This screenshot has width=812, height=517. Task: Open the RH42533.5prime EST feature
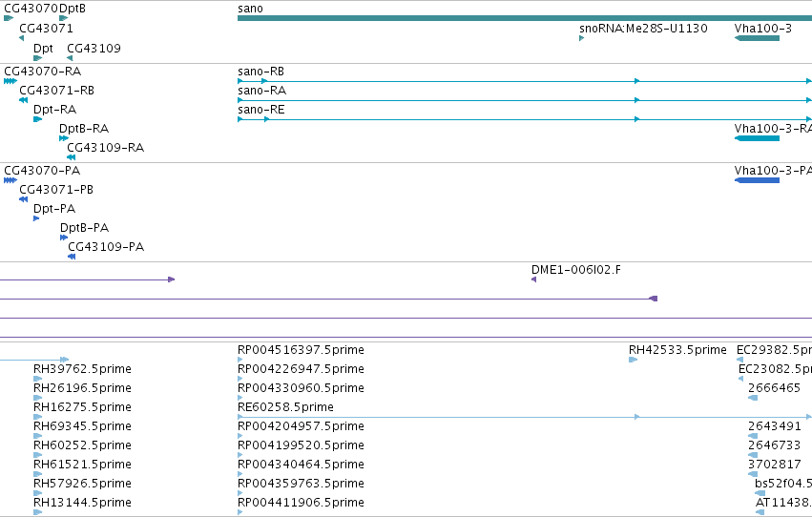pyautogui.click(x=633, y=360)
